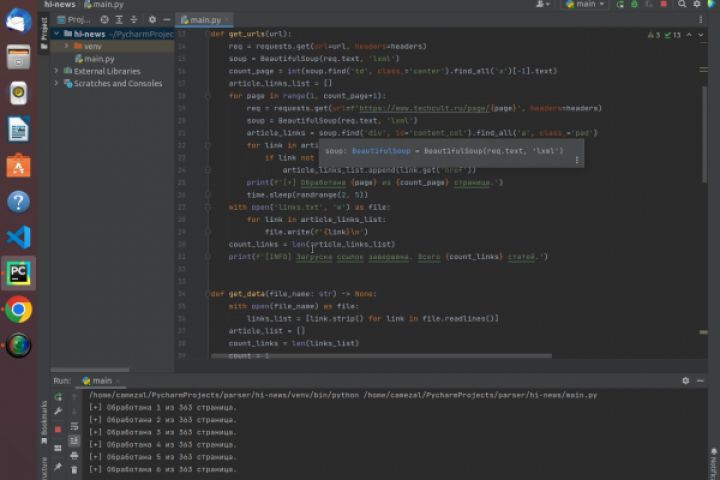Go to the previous highlighted error with the up arrow
720x480 pixels.
coord(689,35)
